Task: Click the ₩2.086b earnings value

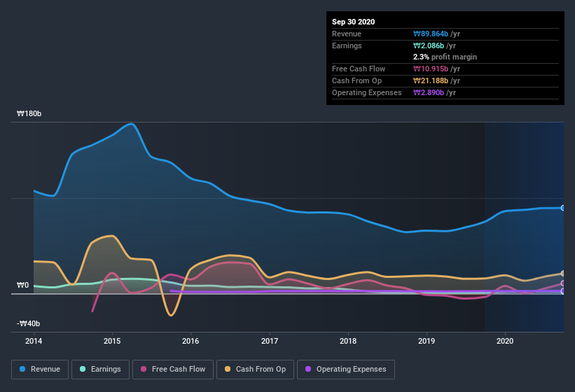Action: 429,45
